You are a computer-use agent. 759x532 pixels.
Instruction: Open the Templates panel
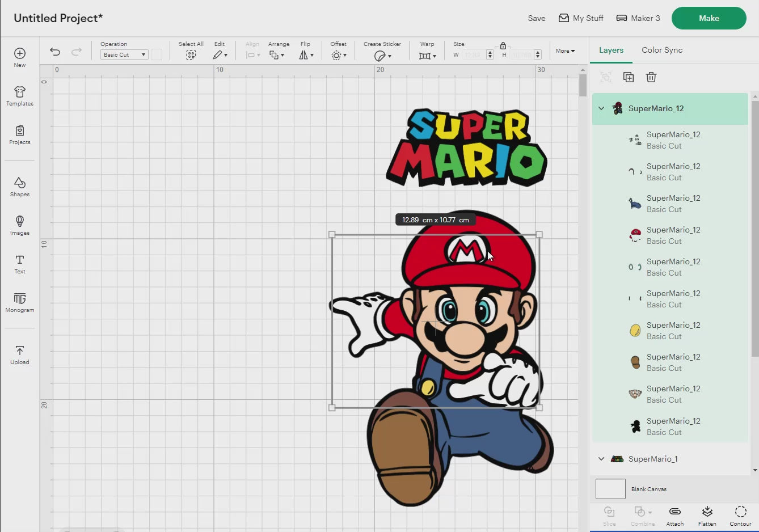click(20, 96)
